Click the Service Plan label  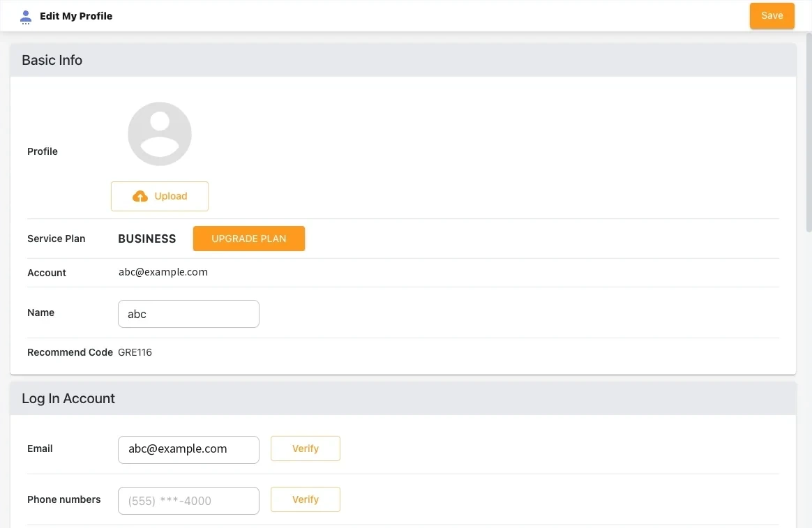[x=57, y=239]
